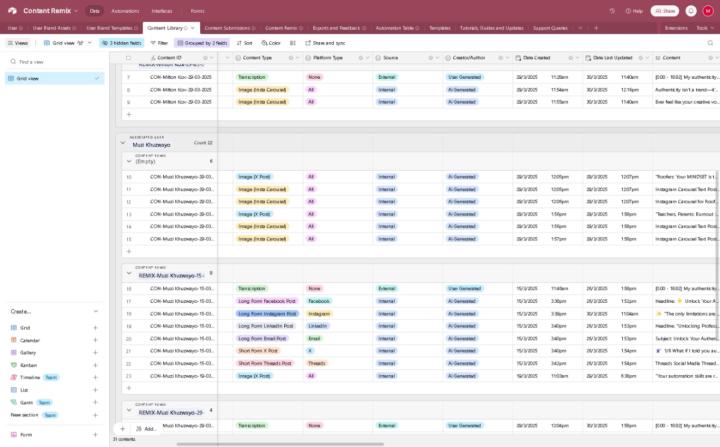Screen dimensions: 720x447
Task: Open the User Brand Assets table tab
Action: tap(54, 28)
